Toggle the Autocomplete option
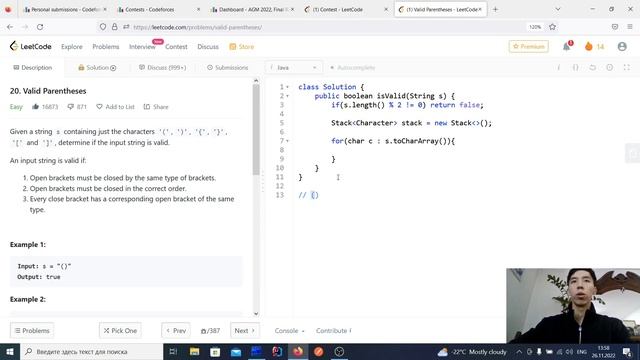Image resolution: width=640 pixels, height=360 pixels. pos(353,67)
